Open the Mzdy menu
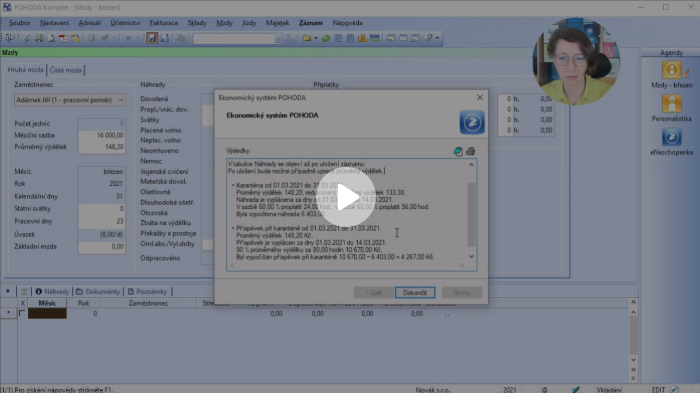Screen dimensions: 700x393 click(x=224, y=23)
